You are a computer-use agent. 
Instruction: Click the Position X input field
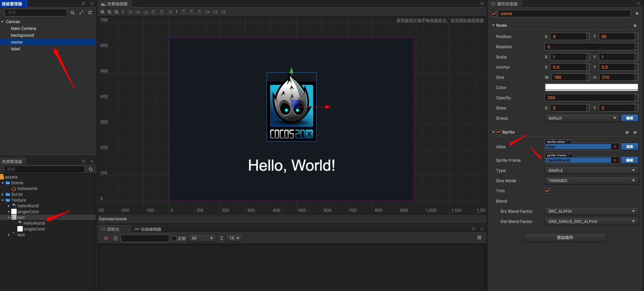tap(570, 36)
